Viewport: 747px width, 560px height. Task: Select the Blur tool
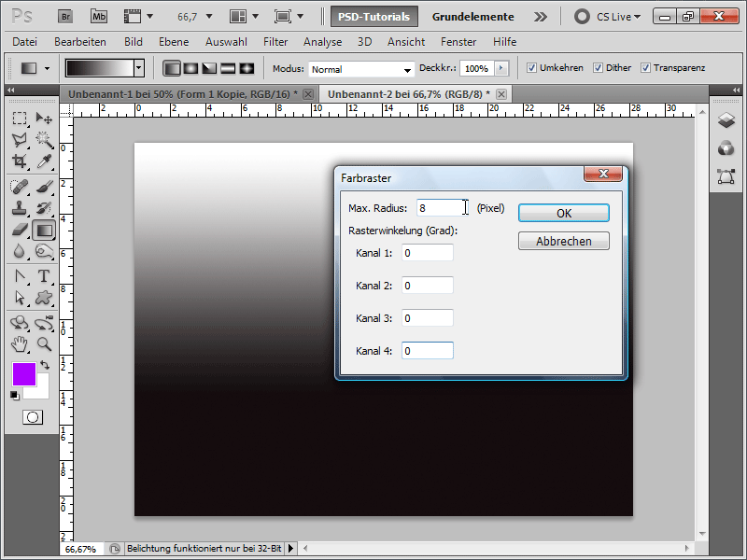[20, 251]
